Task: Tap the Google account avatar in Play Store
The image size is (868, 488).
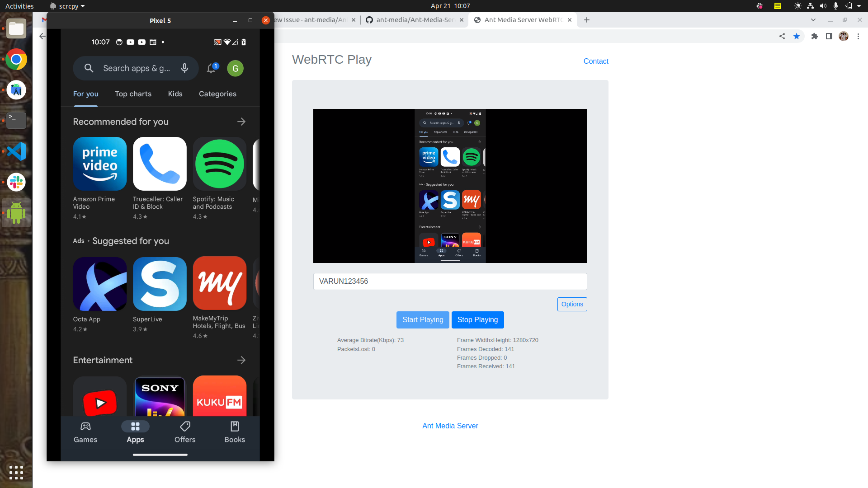Action: [x=235, y=68]
